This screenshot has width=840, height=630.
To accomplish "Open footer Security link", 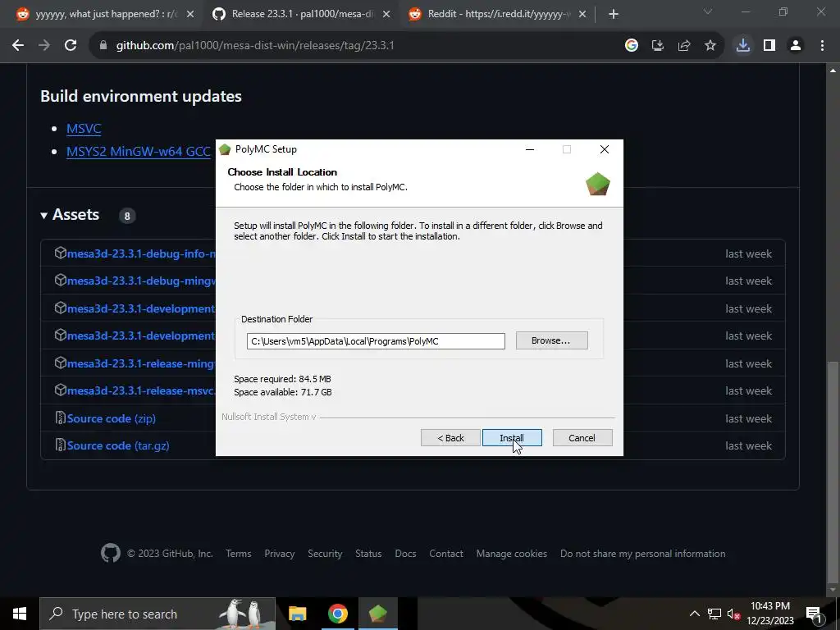I will click(325, 554).
